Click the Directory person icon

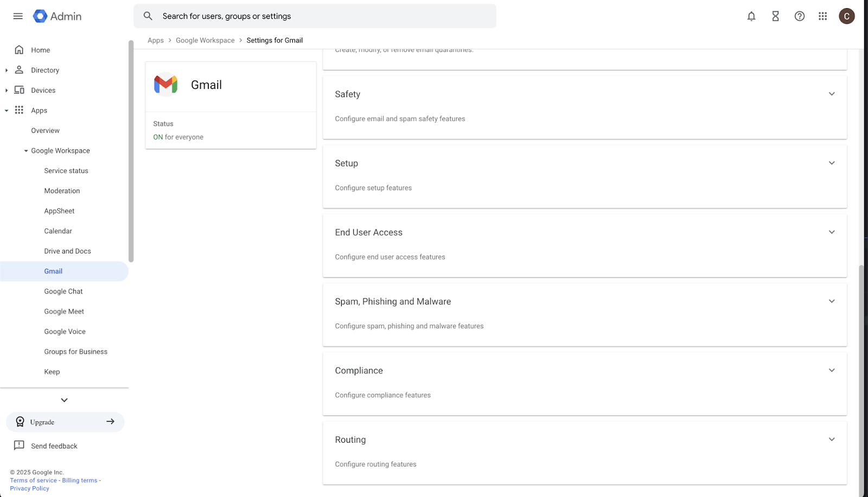coord(19,70)
